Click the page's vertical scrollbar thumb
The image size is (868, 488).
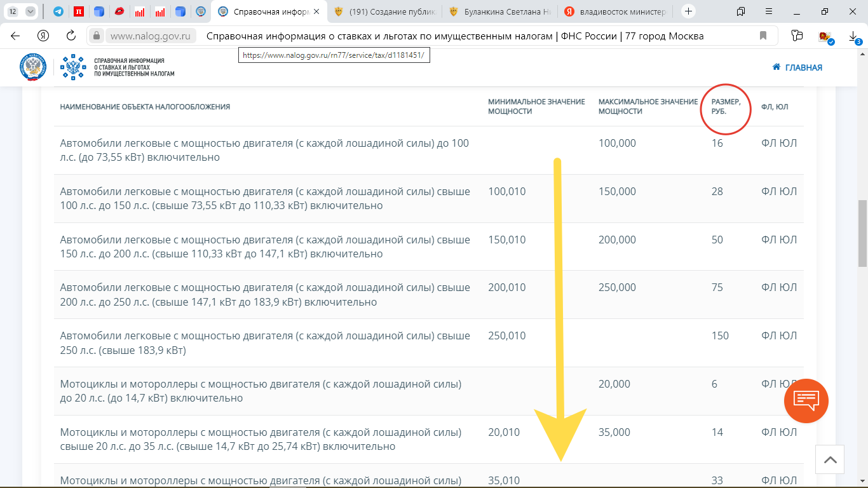(862, 233)
